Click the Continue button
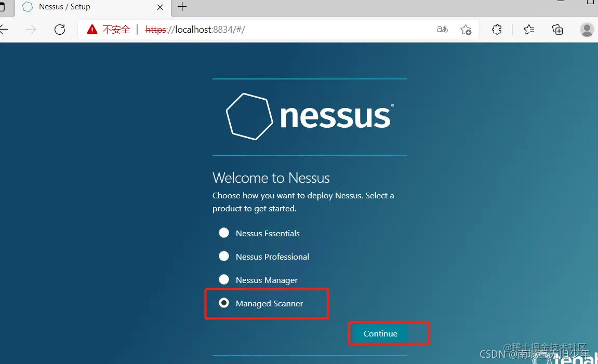Viewport: 598px width, 364px height. click(x=380, y=333)
